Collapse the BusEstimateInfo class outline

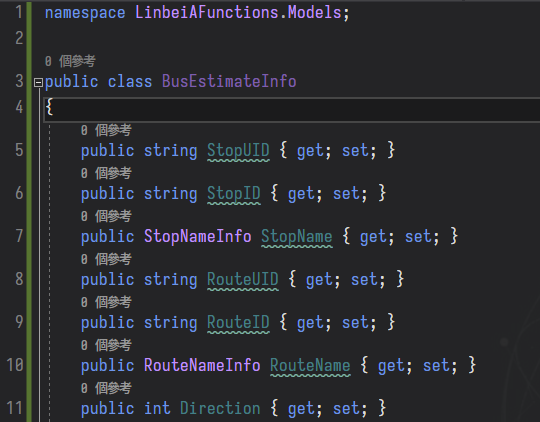point(38,82)
